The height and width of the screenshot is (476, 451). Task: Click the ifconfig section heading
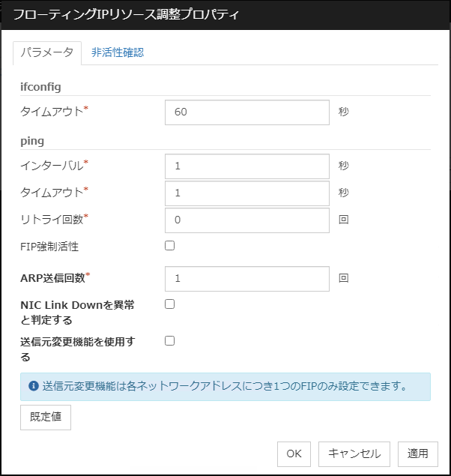pos(40,87)
